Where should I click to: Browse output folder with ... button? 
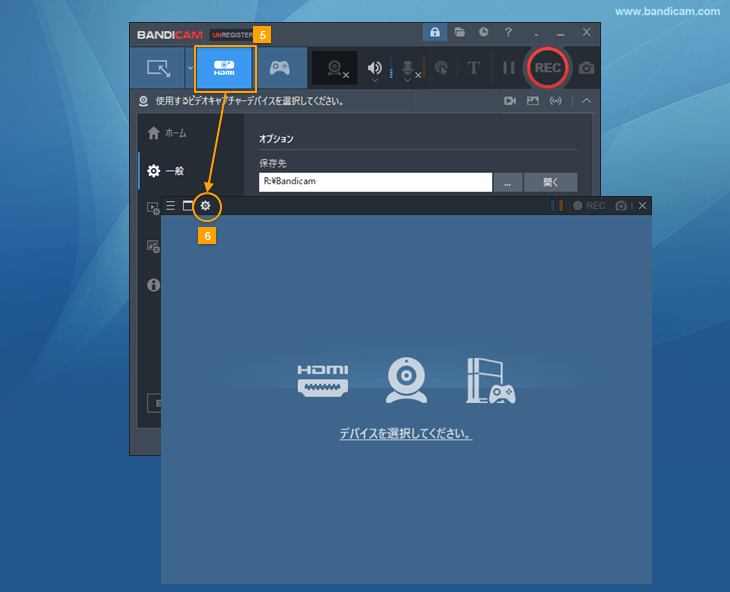[x=507, y=182]
